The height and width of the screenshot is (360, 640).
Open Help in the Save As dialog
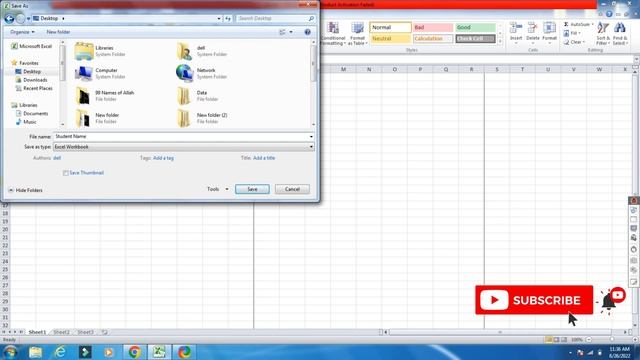307,32
